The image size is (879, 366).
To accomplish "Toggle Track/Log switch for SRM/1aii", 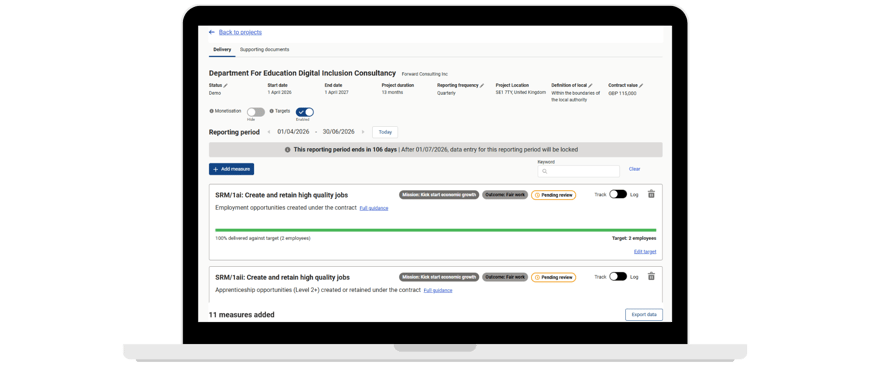I will 618,276.
